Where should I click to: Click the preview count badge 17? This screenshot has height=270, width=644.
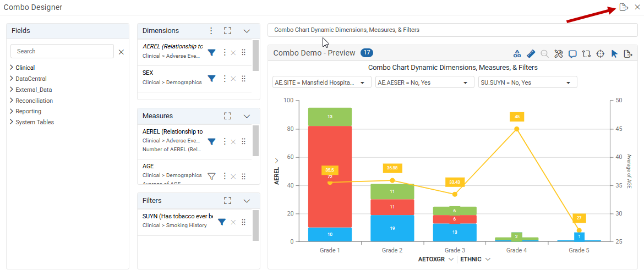pos(367,53)
